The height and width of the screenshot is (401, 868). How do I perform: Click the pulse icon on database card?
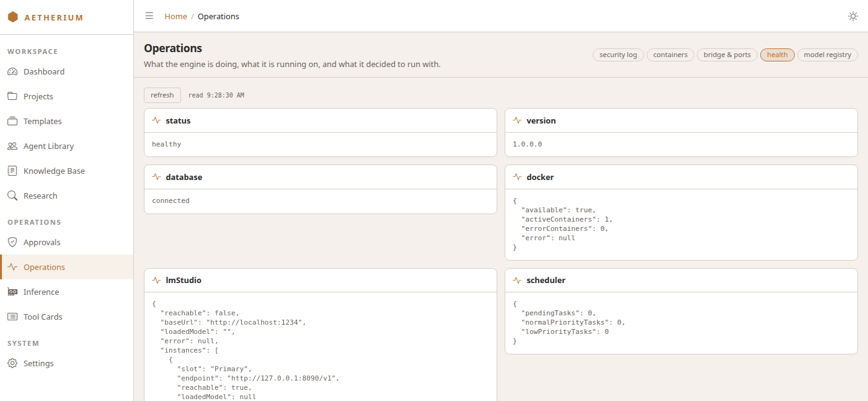[156, 177]
